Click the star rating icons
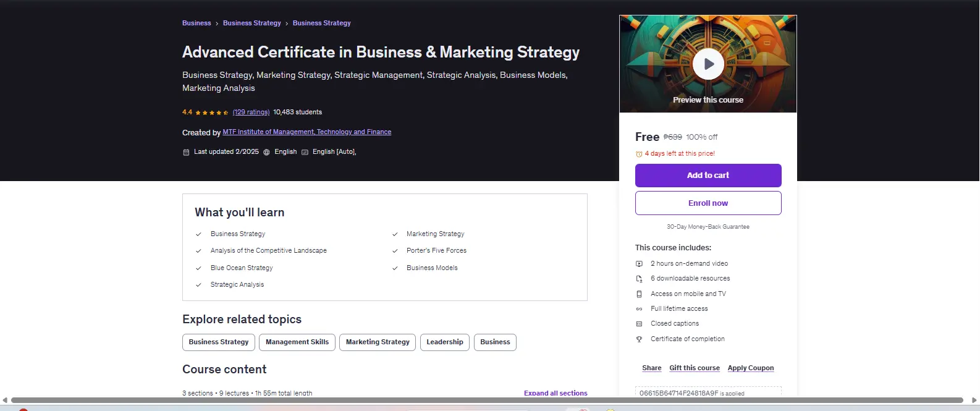 [212, 112]
